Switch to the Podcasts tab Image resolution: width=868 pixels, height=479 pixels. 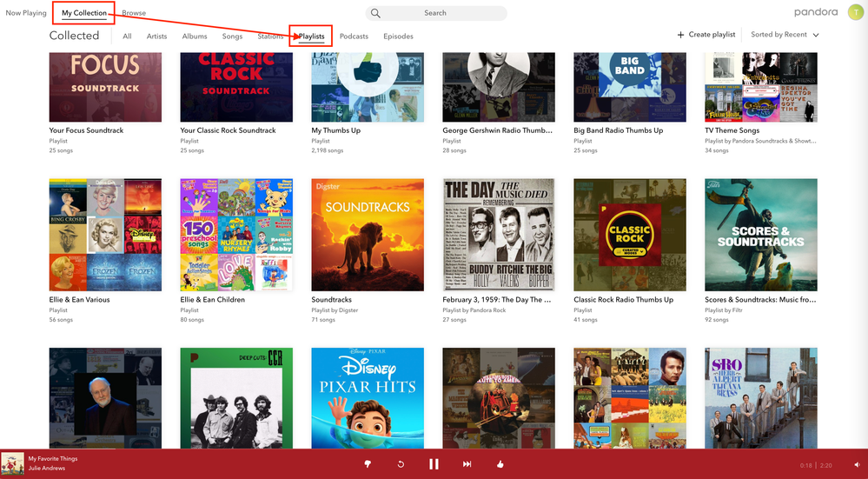[354, 37]
